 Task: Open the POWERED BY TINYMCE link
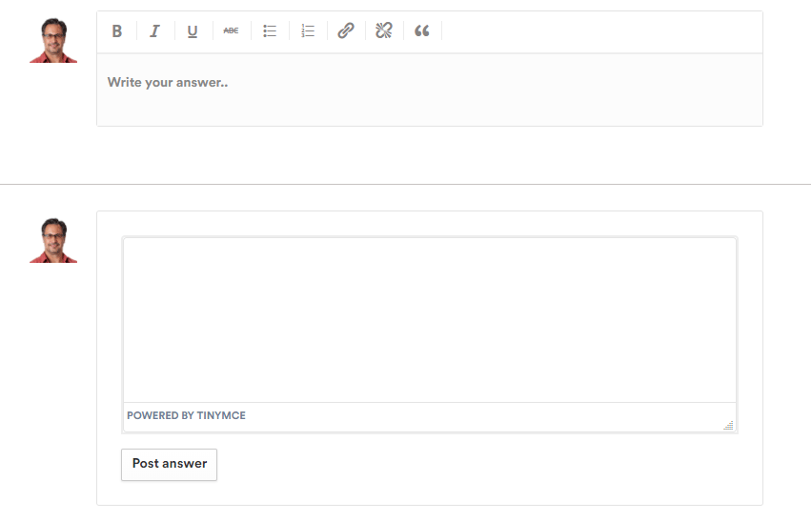186,415
